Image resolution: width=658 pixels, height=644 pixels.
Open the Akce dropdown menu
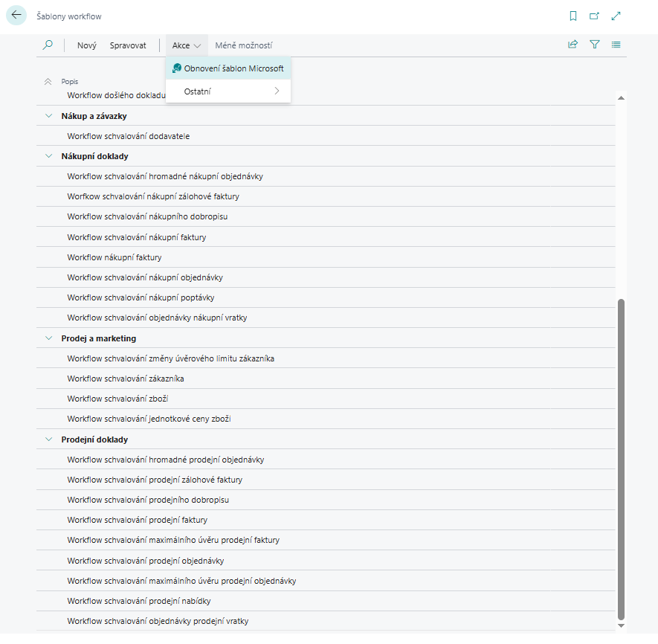click(x=187, y=45)
